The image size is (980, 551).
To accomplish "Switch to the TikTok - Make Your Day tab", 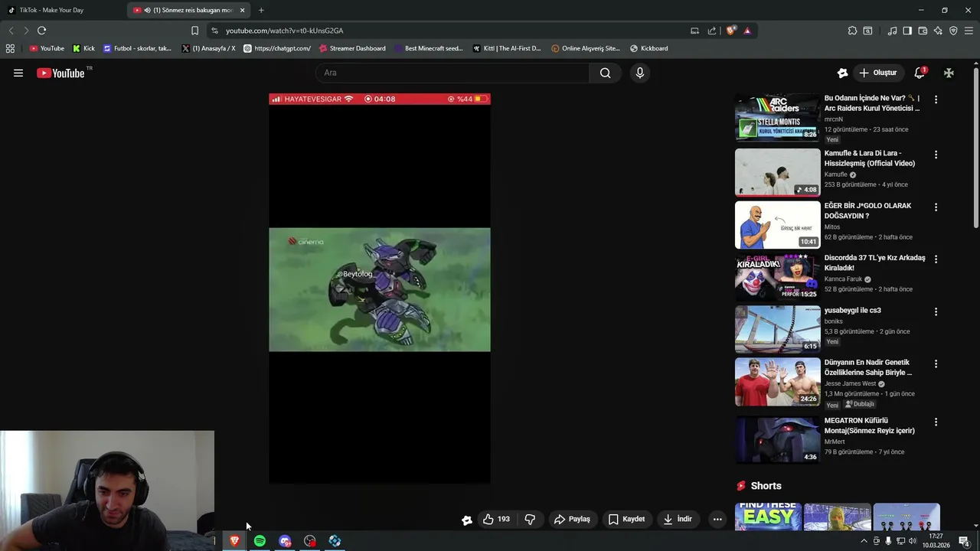I will coord(63,10).
